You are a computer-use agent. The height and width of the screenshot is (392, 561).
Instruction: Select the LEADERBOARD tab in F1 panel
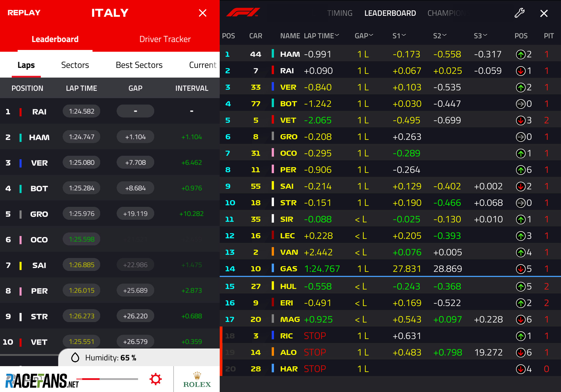pos(390,13)
